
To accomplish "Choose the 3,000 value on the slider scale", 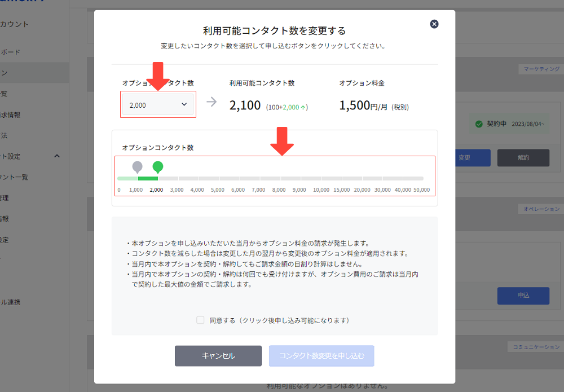I will [177, 190].
